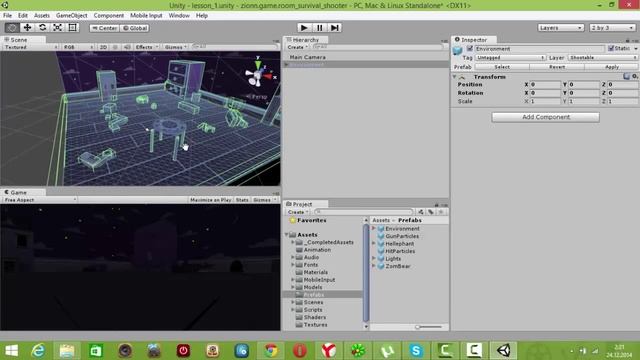
Task: Open the Window menu
Action: pos(179,16)
